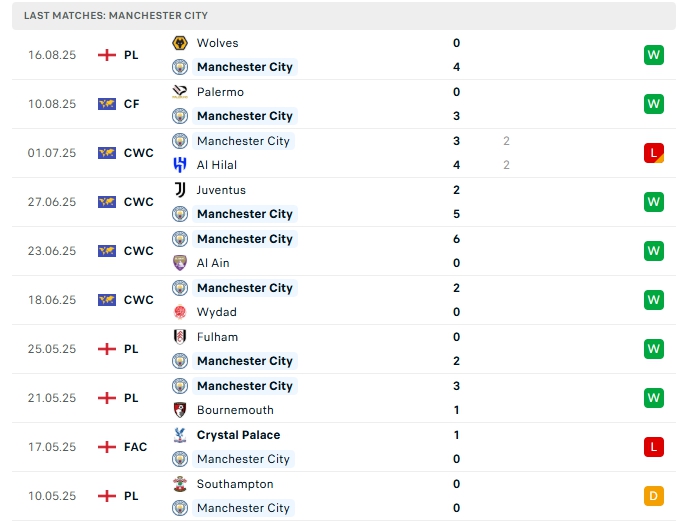Click the Southampton club crest
Viewport: 687px width, 522px height.
click(180, 484)
